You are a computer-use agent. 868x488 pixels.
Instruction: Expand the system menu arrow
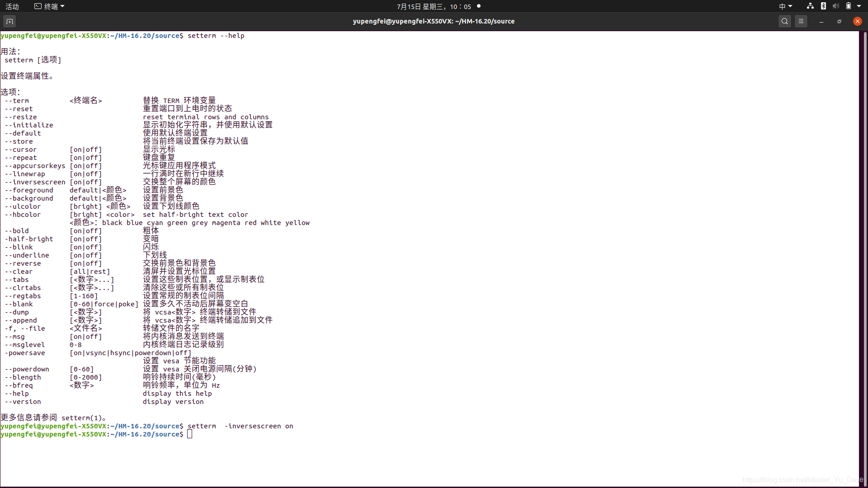(x=859, y=6)
